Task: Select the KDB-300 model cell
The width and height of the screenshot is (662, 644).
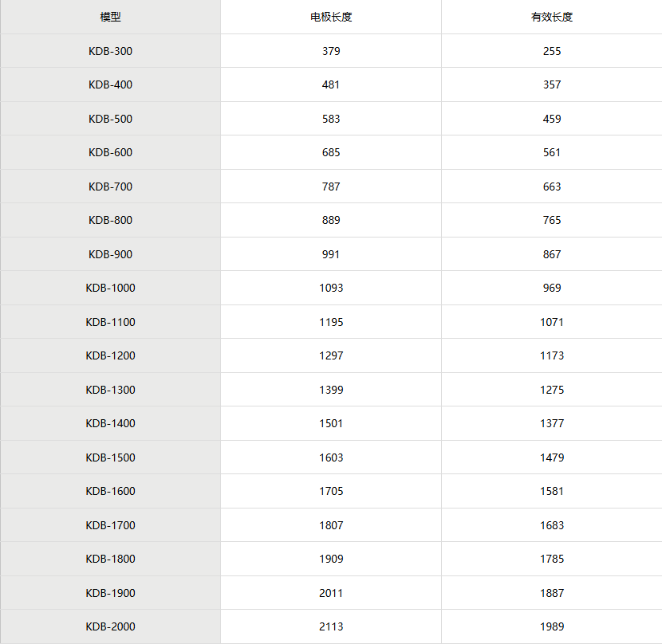Action: point(111,51)
